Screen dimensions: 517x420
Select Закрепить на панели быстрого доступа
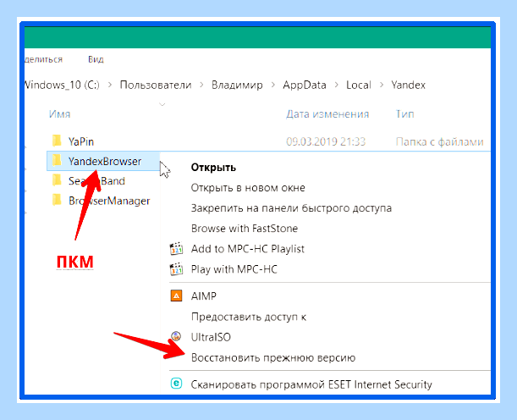[x=291, y=208]
